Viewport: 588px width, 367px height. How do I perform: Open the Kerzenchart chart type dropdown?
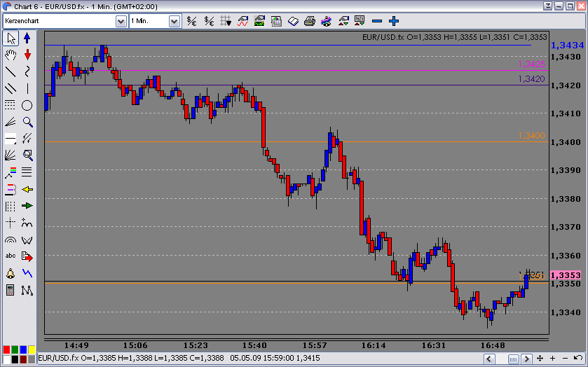[x=121, y=22]
